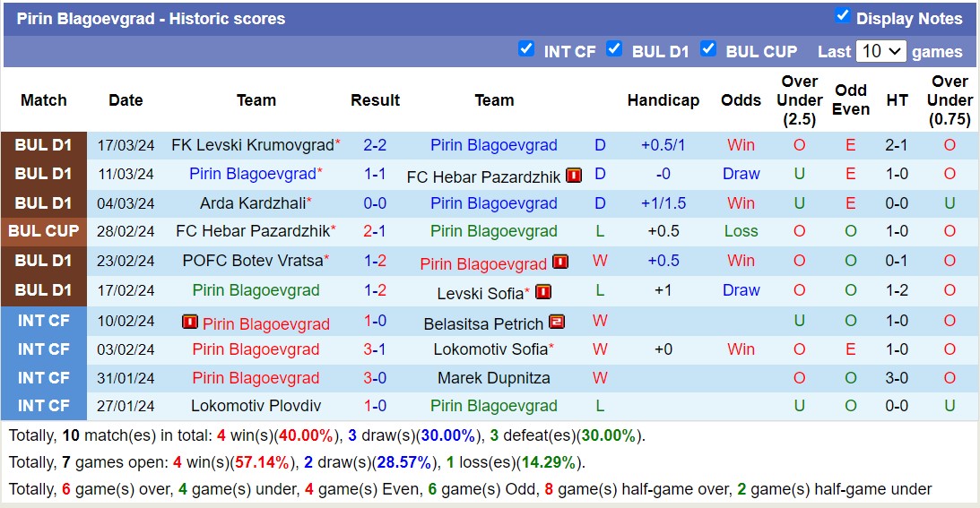Click red card icon next to Levski Sofia
Screen dimensions: 980x508
(542, 291)
